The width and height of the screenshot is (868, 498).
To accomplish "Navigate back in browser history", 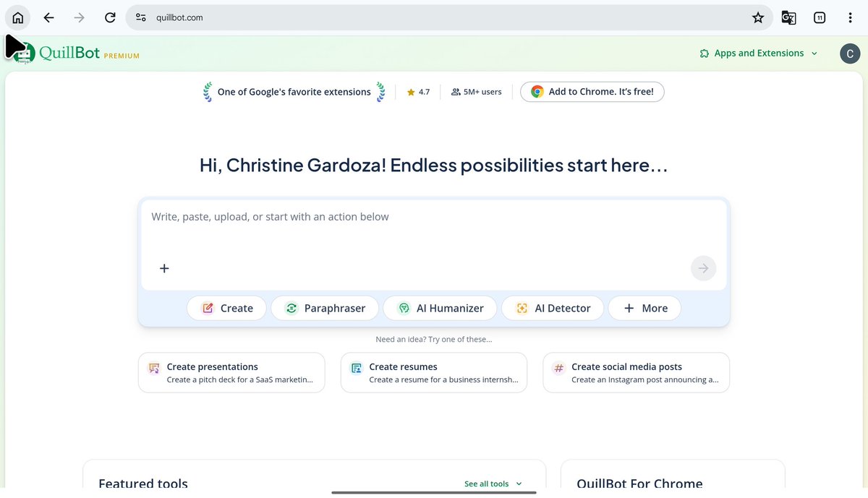I will coord(48,17).
